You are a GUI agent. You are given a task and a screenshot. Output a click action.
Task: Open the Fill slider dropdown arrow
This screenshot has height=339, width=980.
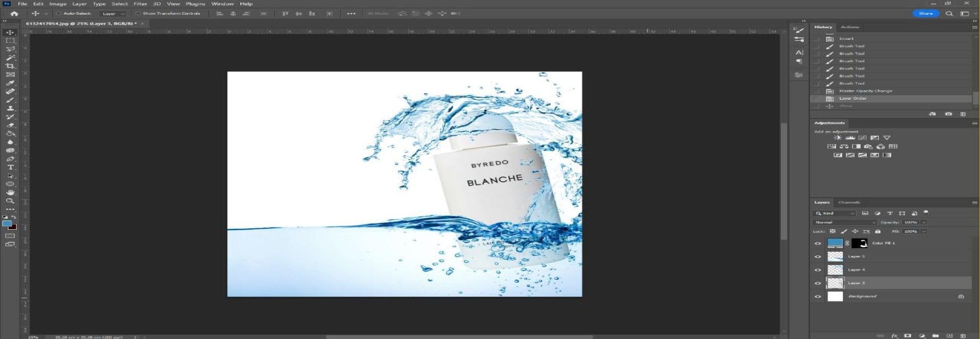(x=924, y=231)
